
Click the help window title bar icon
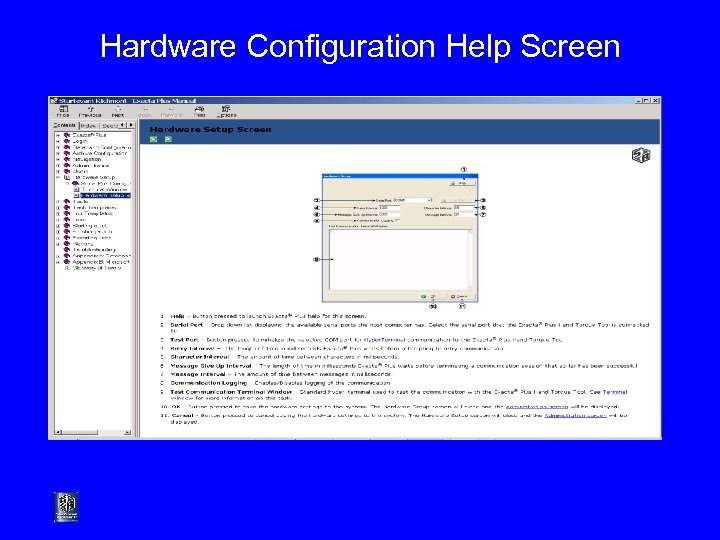pyautogui.click(x=54, y=101)
